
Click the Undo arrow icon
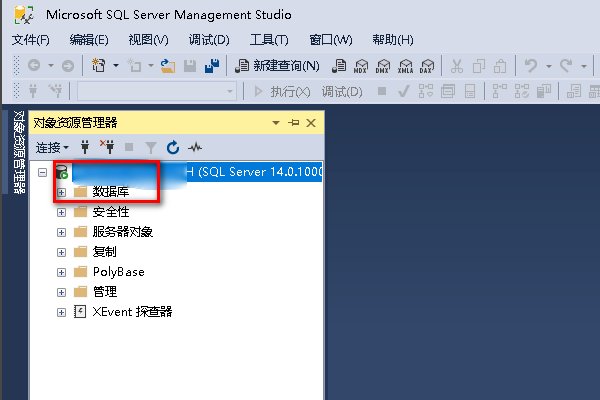531,66
